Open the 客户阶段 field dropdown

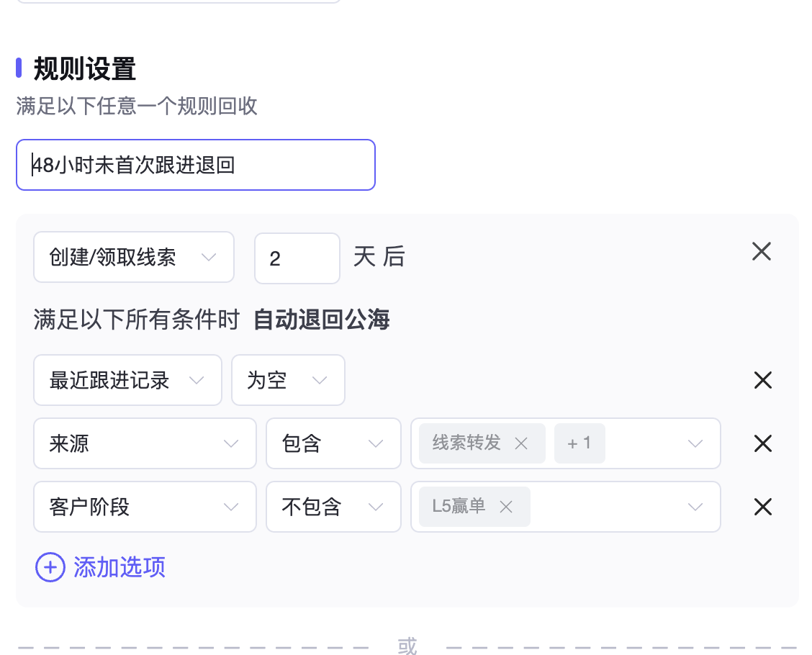coord(145,507)
